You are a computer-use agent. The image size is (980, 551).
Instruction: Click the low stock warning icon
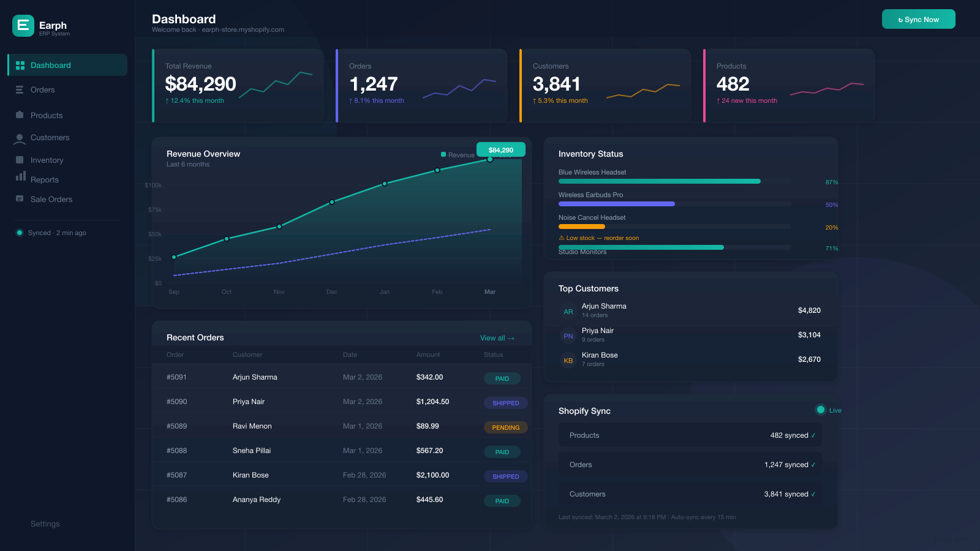[x=561, y=238]
